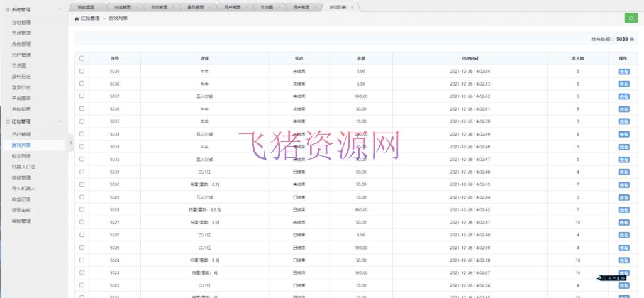Click the green refresh button
Viewport: 644px width, 298px height.
click(631, 18)
